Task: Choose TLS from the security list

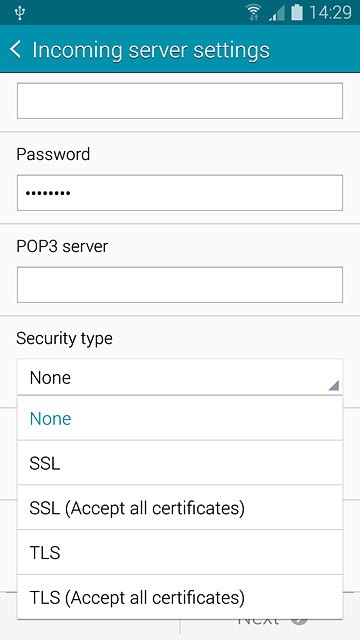Action: point(180,553)
